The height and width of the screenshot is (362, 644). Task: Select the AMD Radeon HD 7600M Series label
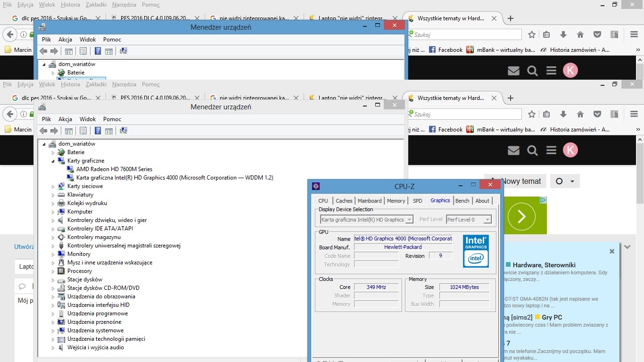115,169
